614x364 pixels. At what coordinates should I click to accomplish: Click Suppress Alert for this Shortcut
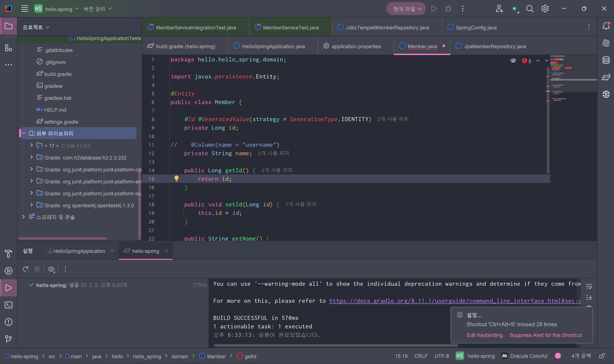(545, 335)
